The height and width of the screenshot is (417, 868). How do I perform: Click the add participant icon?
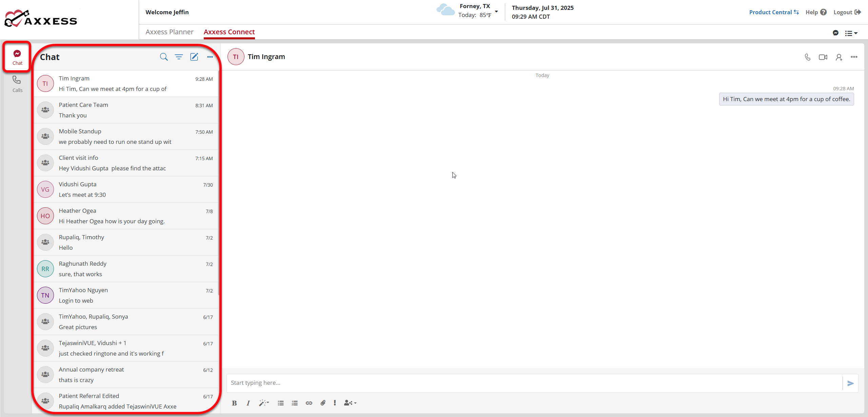(x=839, y=57)
